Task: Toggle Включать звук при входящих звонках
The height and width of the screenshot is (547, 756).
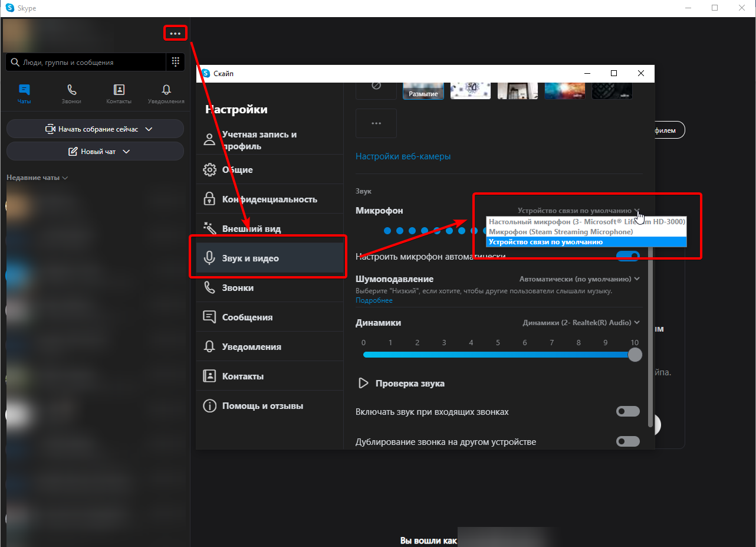Action: tap(628, 411)
